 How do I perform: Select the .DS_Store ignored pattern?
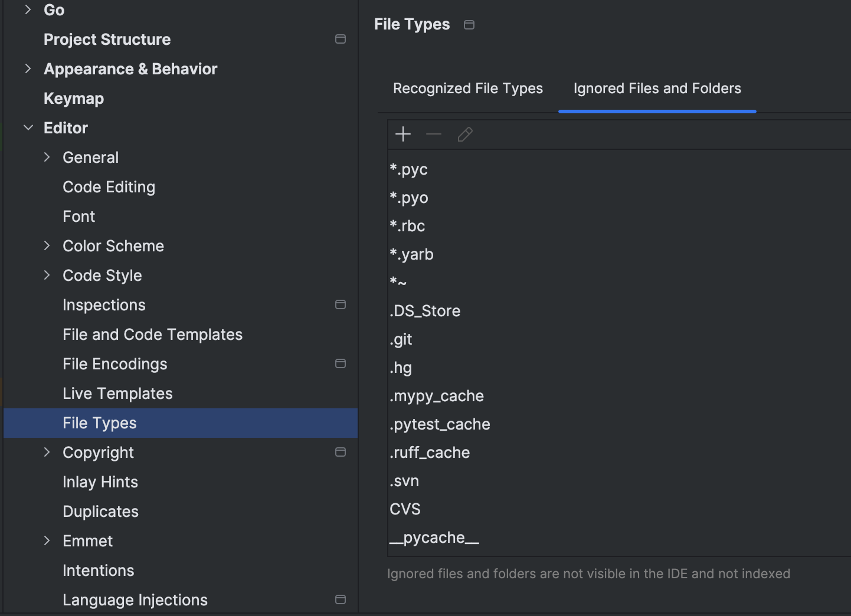coord(425,311)
